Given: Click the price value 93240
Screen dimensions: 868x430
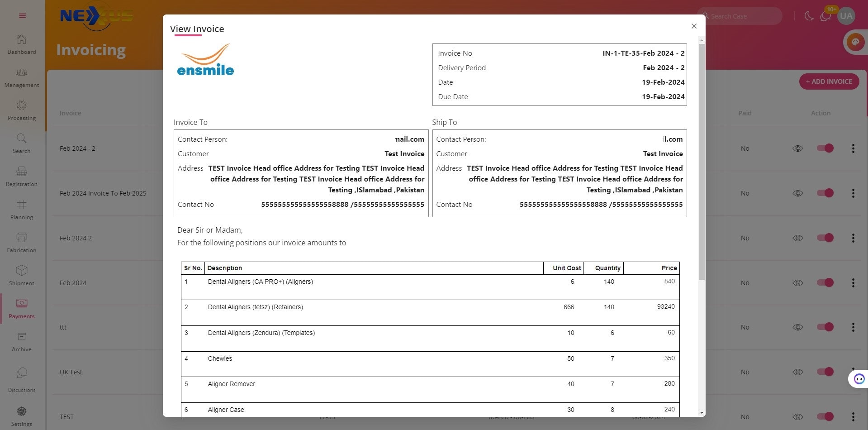Looking at the screenshot, I should pyautogui.click(x=666, y=307).
